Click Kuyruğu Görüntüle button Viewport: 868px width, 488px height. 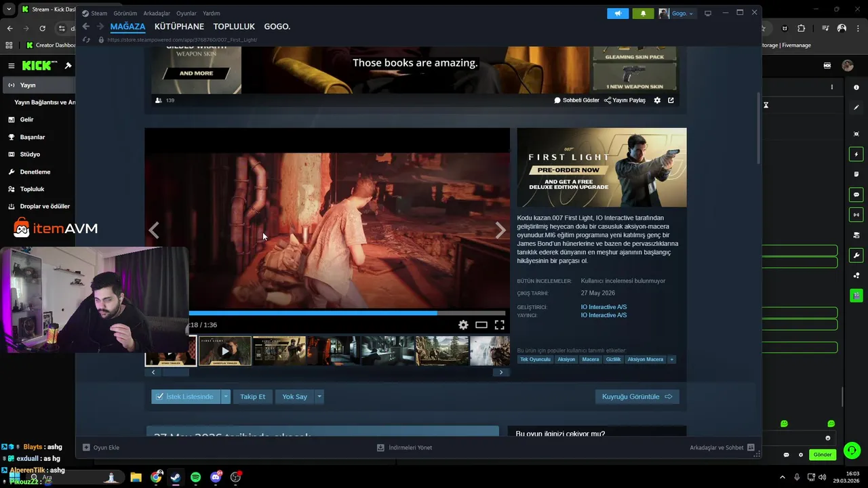[637, 396]
